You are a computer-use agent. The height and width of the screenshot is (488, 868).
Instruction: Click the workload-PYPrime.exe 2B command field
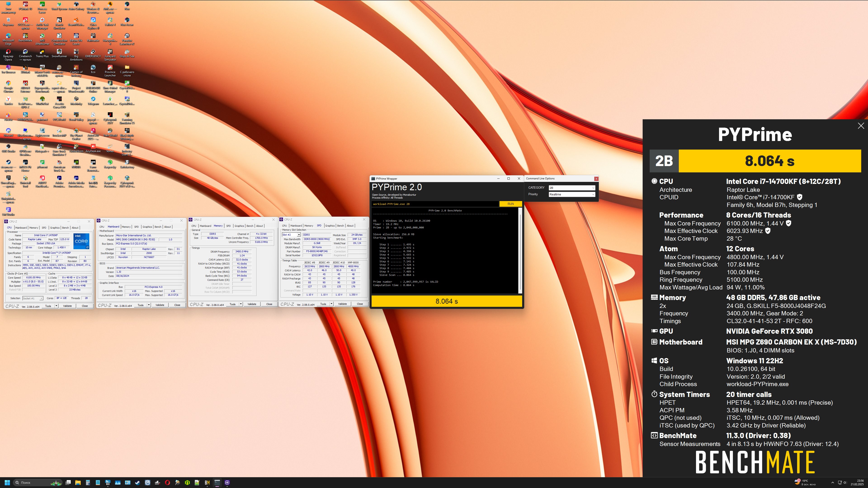coord(435,204)
